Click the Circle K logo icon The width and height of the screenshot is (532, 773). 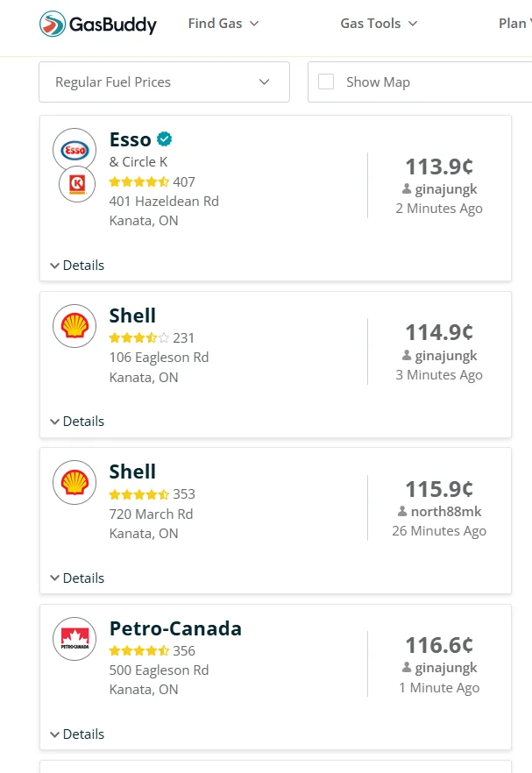(77, 185)
